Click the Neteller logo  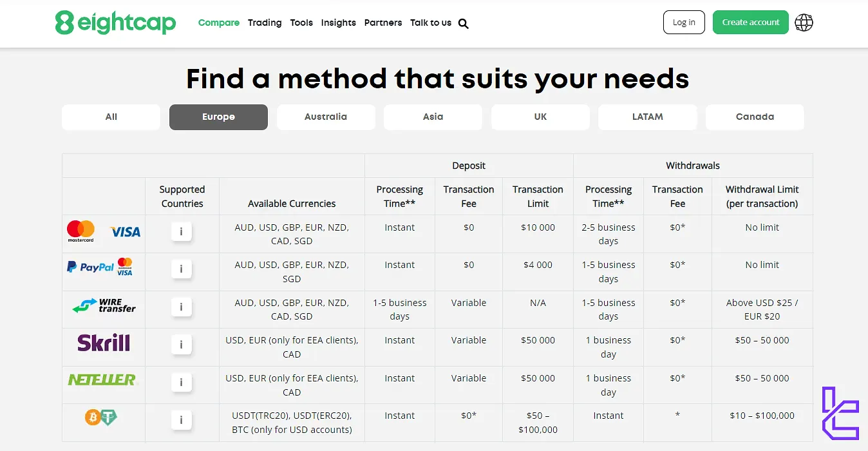(x=103, y=380)
